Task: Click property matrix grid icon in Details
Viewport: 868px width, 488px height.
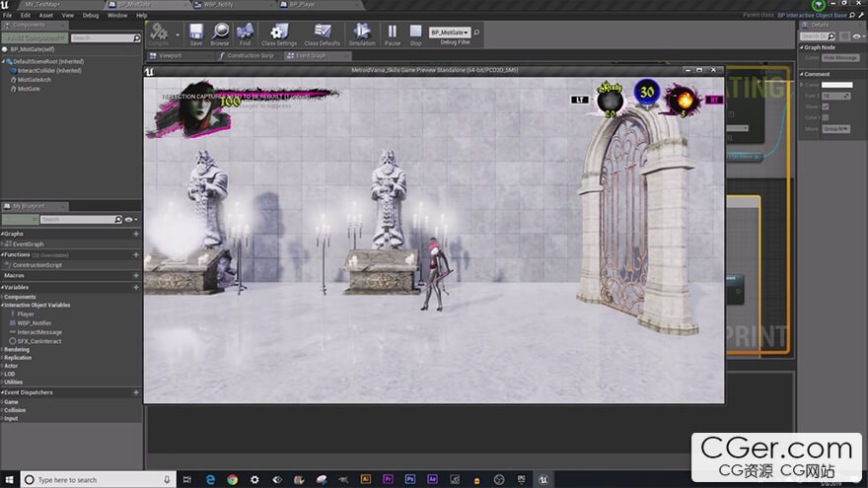Action: [x=844, y=35]
